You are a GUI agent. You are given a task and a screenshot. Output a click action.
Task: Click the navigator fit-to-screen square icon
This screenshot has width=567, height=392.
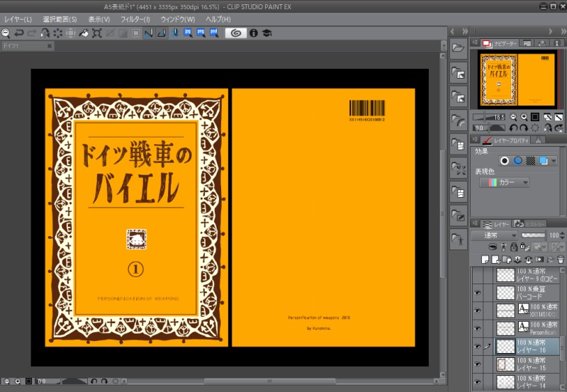tap(535, 117)
